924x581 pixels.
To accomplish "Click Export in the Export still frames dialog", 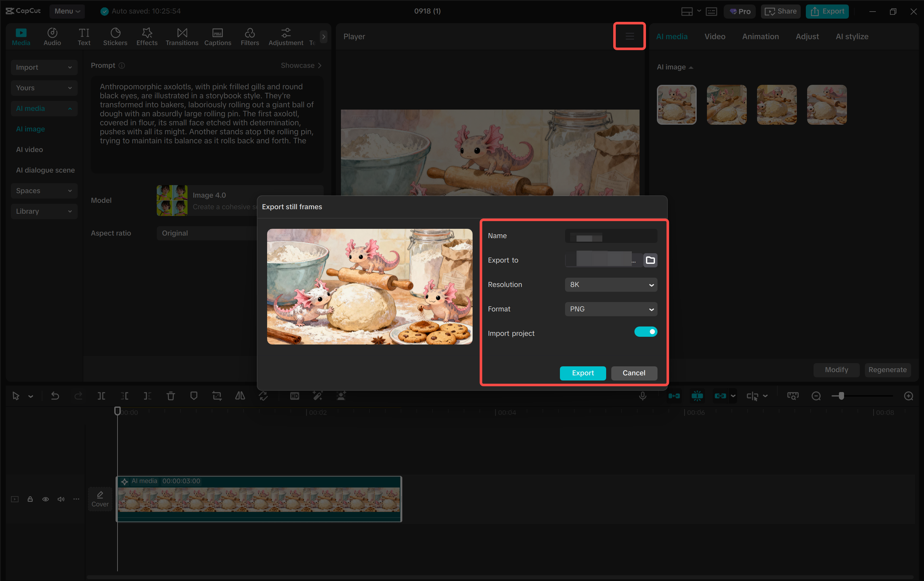I will [x=582, y=373].
